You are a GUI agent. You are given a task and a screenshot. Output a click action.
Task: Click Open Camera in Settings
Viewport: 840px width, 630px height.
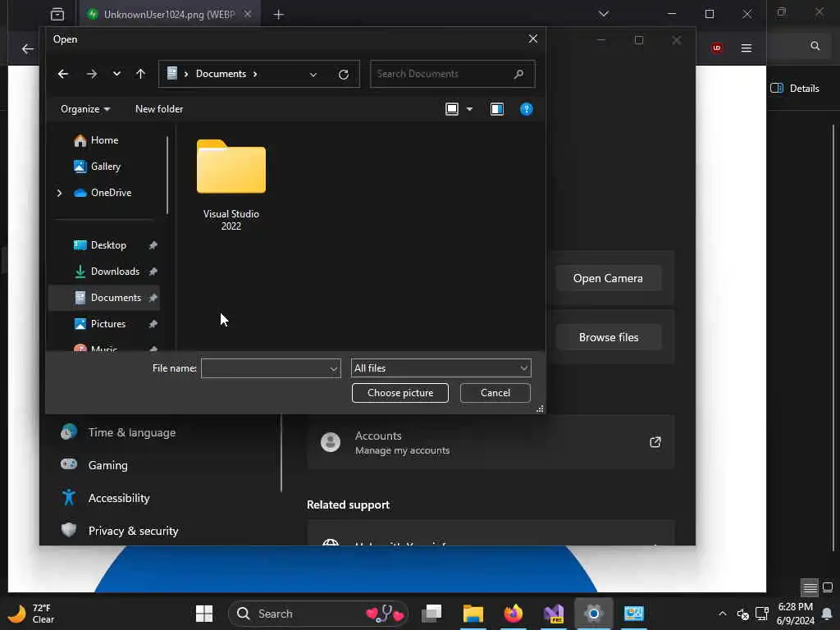(x=608, y=279)
